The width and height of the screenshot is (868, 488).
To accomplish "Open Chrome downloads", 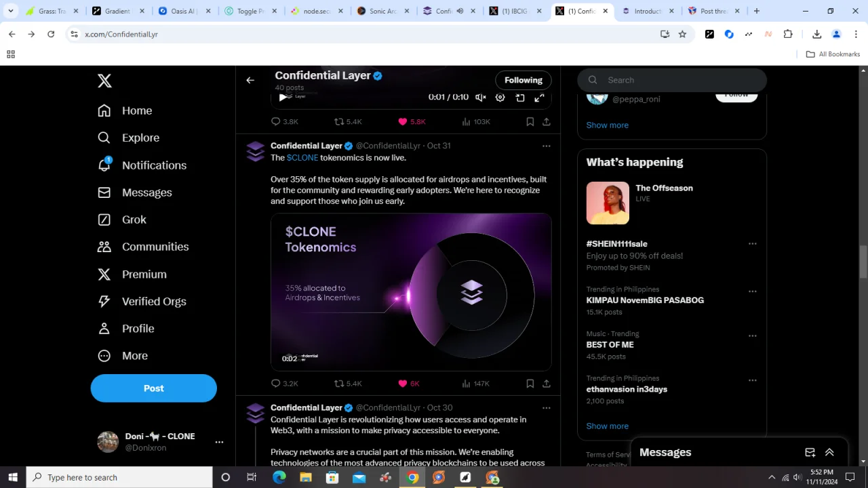I will pyautogui.click(x=816, y=34).
